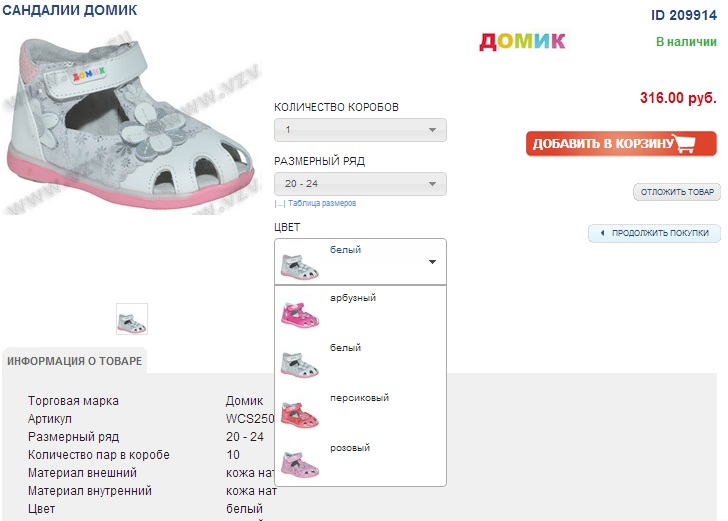Click the Отложить товар button

(x=677, y=192)
